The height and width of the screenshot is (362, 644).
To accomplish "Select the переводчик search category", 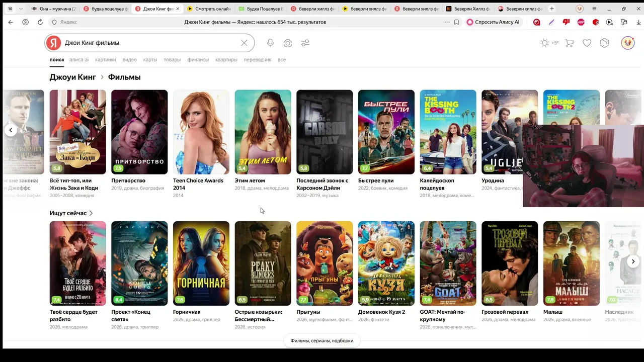I will click(258, 59).
